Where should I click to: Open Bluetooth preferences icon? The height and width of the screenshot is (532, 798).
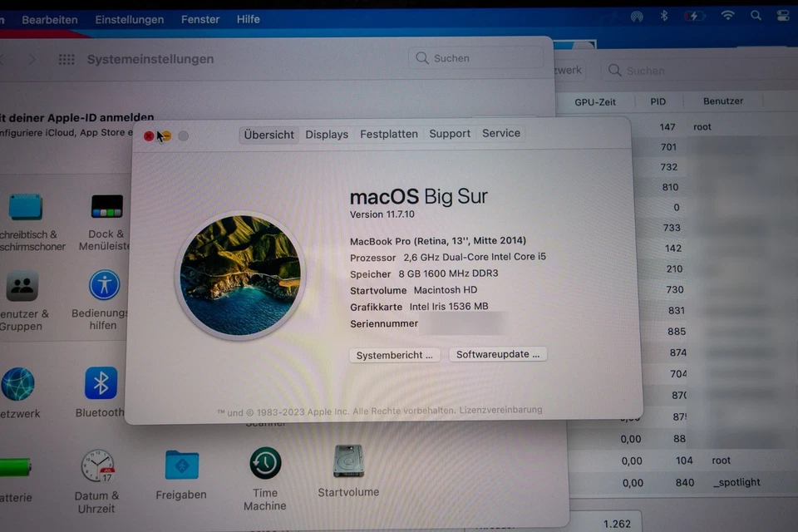[101, 383]
